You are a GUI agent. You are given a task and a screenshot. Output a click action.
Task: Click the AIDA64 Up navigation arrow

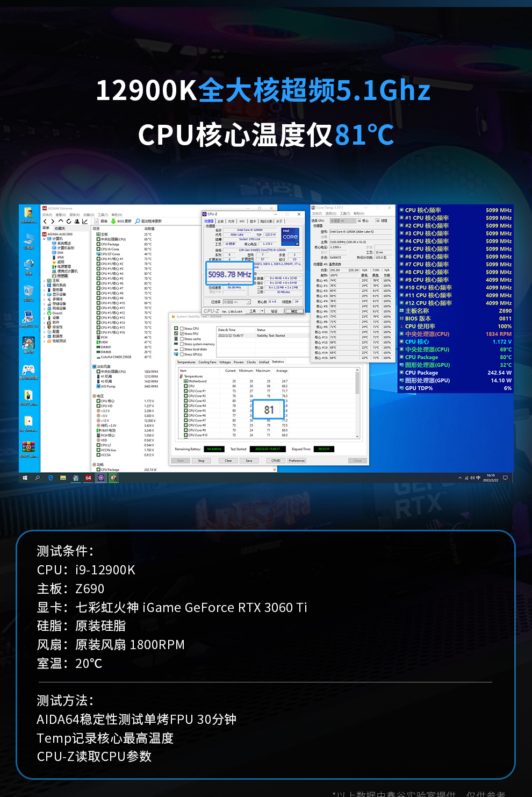61,221
